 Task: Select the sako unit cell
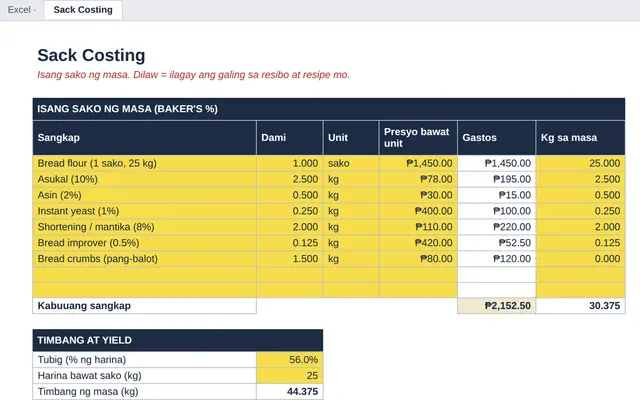click(x=351, y=163)
